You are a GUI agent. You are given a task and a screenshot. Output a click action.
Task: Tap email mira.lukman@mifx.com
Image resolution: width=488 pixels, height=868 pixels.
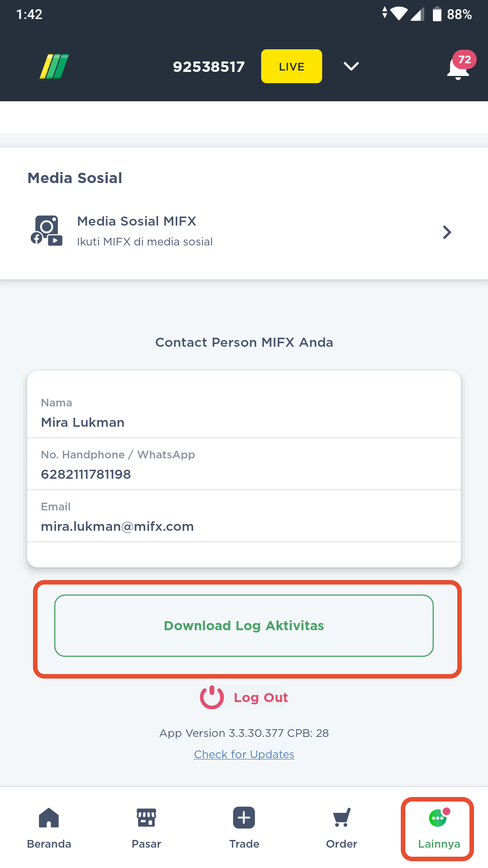pyautogui.click(x=117, y=526)
